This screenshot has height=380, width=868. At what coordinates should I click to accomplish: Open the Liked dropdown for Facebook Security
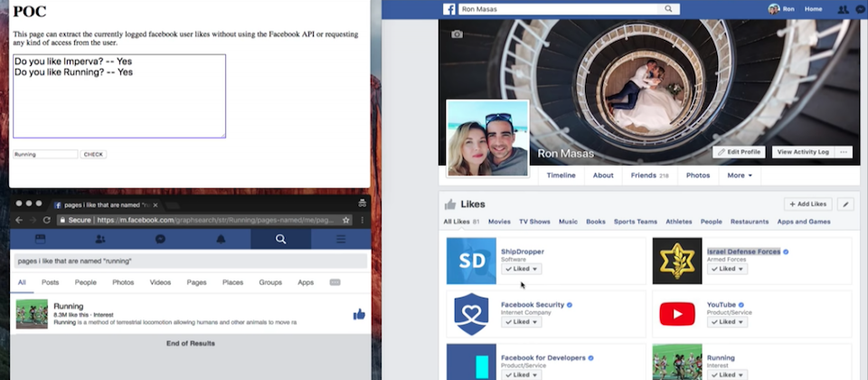click(x=522, y=322)
